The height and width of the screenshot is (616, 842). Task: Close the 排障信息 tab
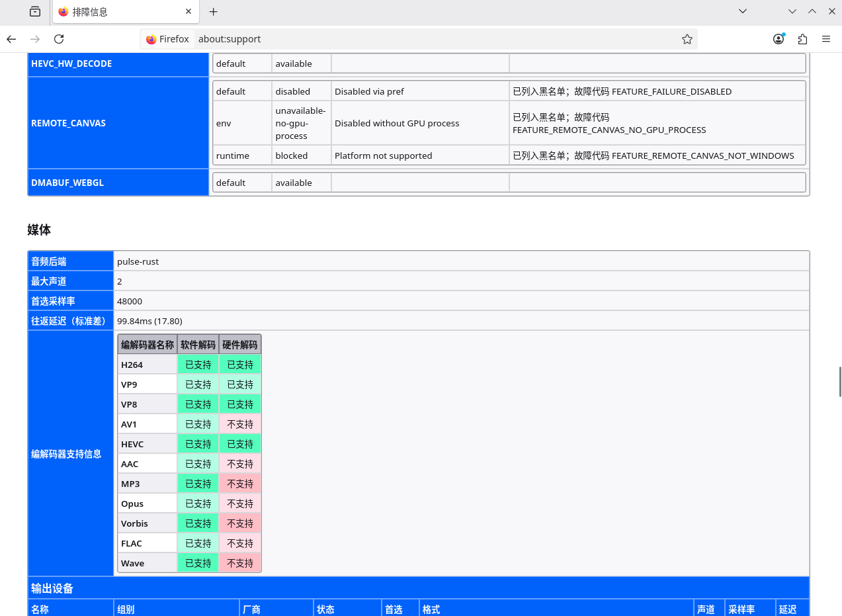pos(189,11)
